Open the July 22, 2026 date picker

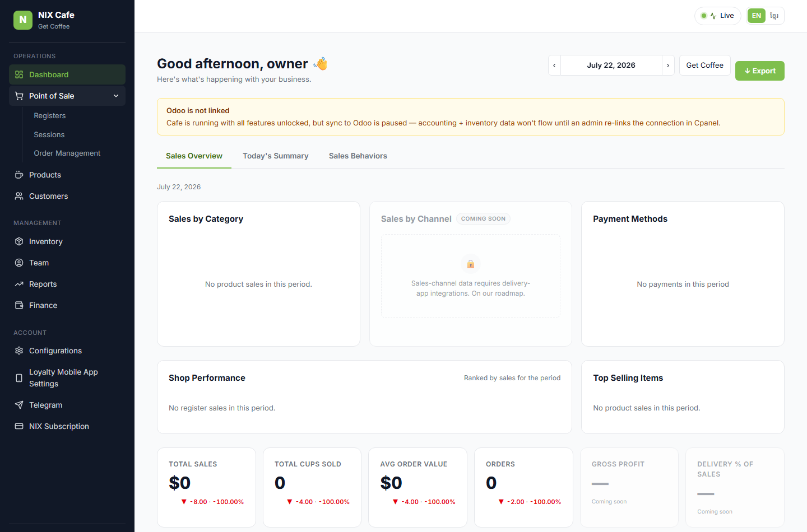click(611, 66)
